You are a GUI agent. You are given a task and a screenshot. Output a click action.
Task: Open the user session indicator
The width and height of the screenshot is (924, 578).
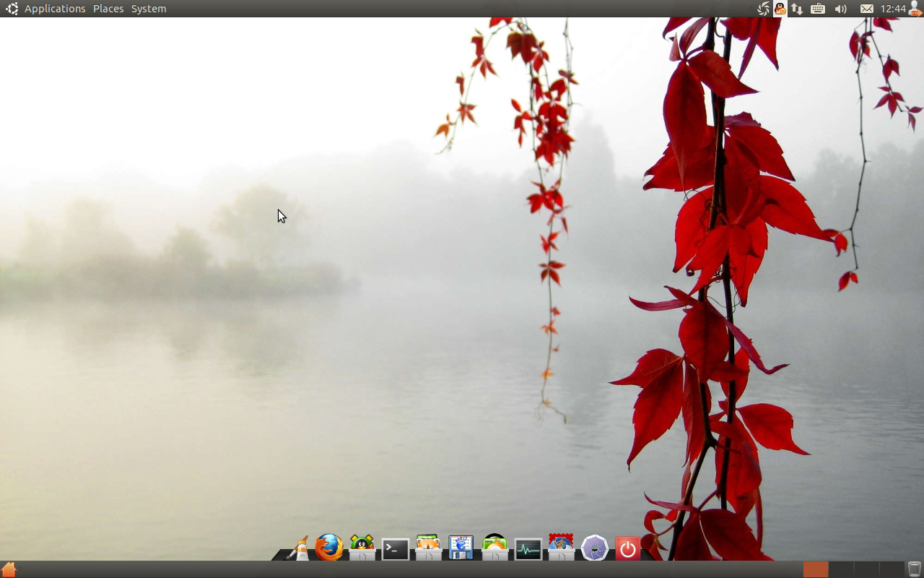(915, 9)
